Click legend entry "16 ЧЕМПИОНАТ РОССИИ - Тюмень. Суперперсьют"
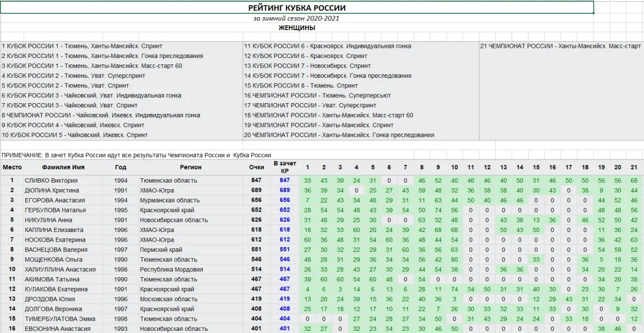The height and width of the screenshot is (333, 644). click(x=317, y=96)
